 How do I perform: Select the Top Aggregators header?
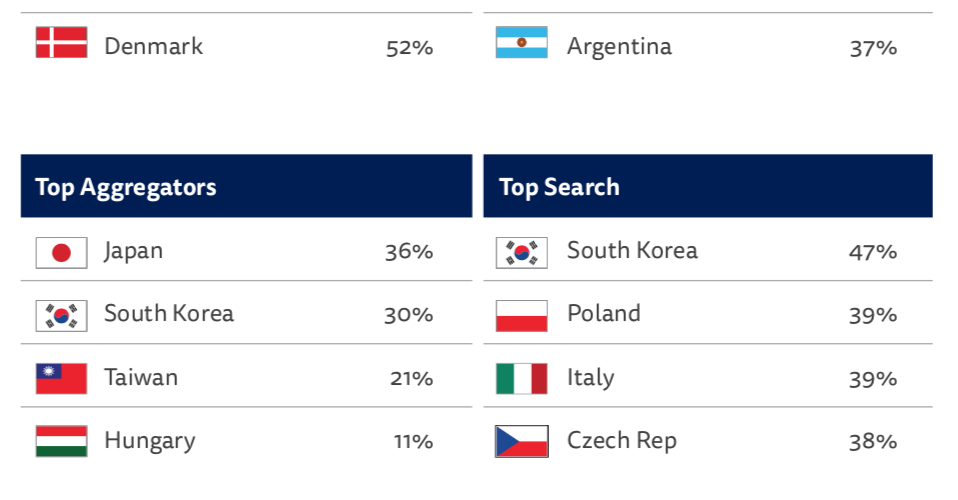pos(246,186)
